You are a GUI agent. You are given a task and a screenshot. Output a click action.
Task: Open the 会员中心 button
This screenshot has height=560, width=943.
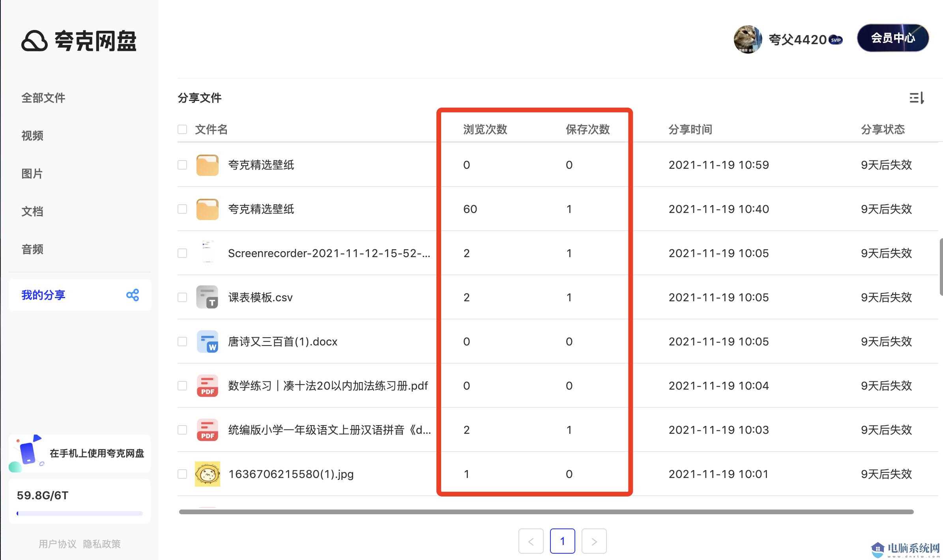(x=893, y=38)
